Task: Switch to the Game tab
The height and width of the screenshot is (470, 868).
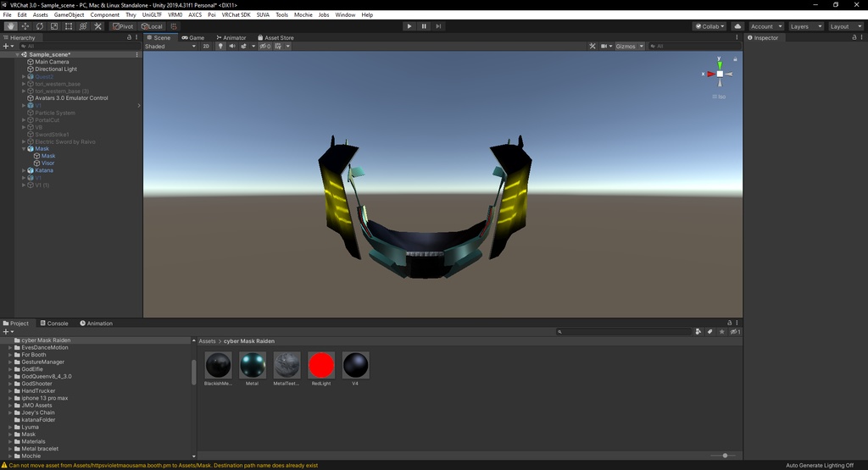Action: (193, 37)
